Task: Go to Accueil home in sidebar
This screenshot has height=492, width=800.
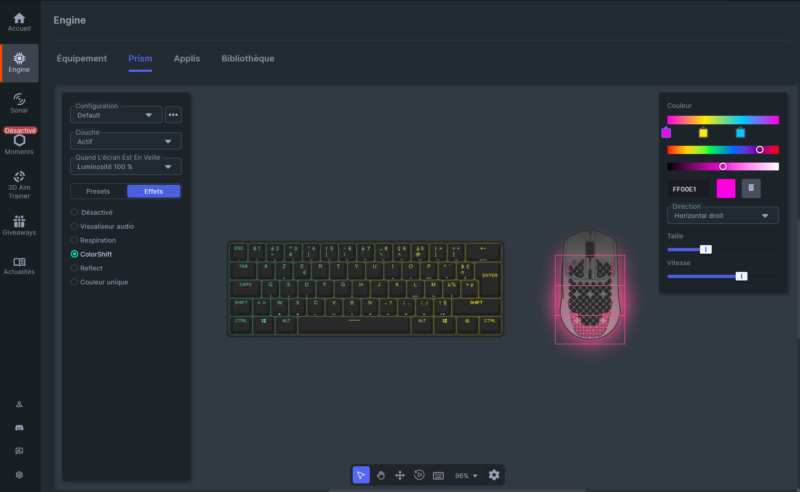Action: [19, 22]
